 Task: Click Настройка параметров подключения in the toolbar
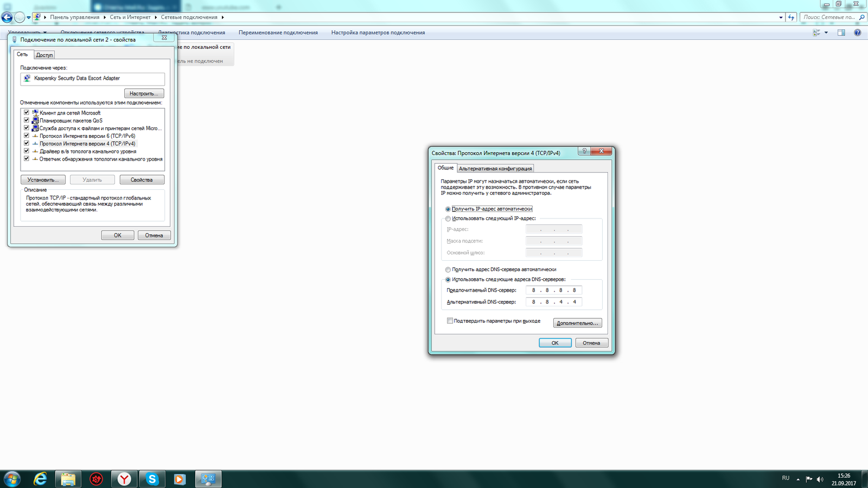click(378, 33)
